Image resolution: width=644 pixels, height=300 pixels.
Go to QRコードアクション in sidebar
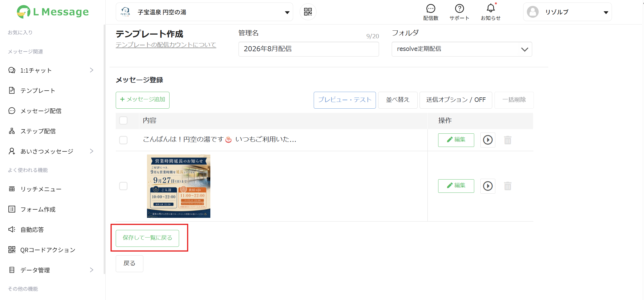click(48, 250)
